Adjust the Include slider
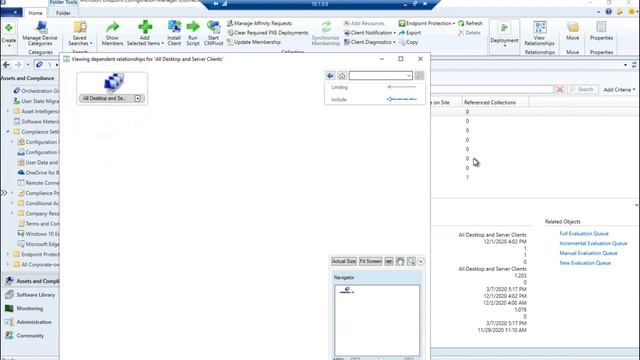The height and width of the screenshot is (360, 640). [402, 99]
